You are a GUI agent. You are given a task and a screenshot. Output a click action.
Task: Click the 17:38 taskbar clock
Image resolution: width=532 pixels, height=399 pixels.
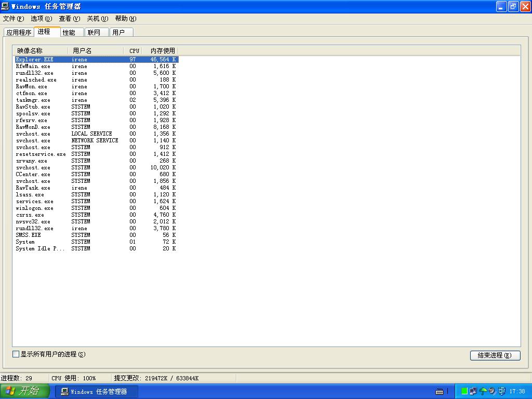pos(517,392)
